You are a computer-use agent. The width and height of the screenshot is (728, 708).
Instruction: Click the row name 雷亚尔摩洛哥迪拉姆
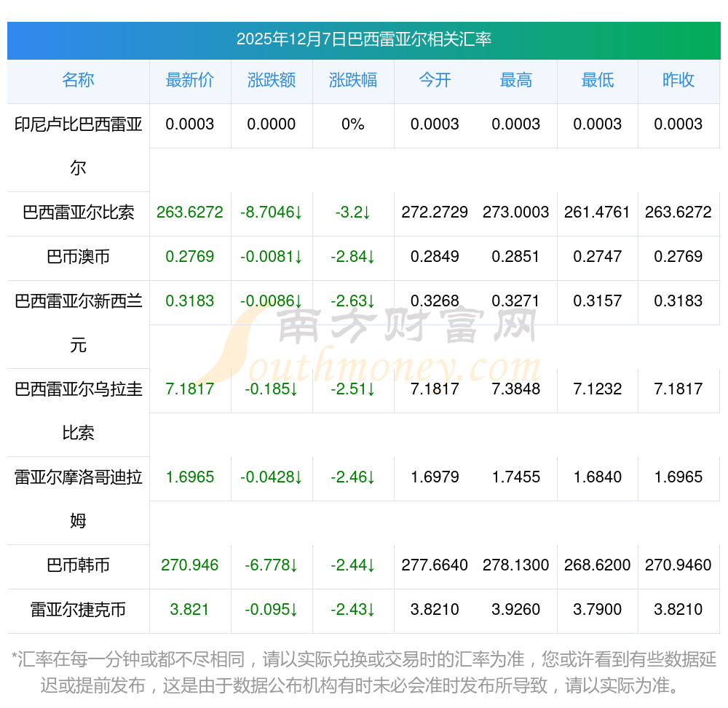pos(78,499)
